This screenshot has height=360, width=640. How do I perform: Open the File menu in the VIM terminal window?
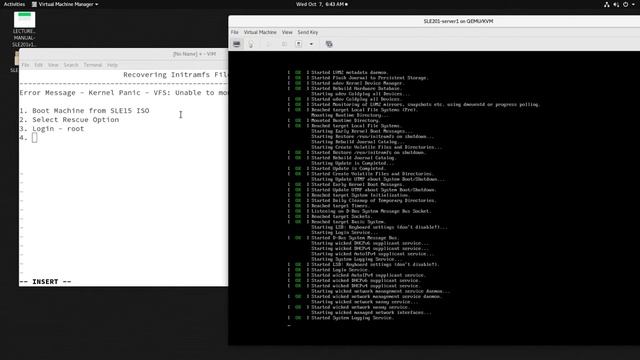tap(25, 65)
